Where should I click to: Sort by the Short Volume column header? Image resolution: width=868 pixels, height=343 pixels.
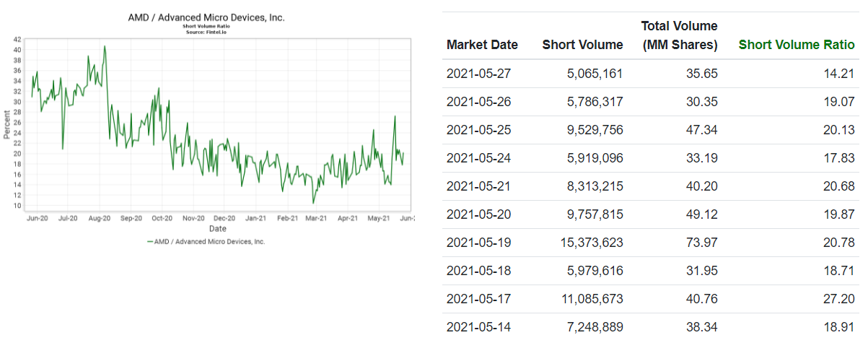point(582,45)
